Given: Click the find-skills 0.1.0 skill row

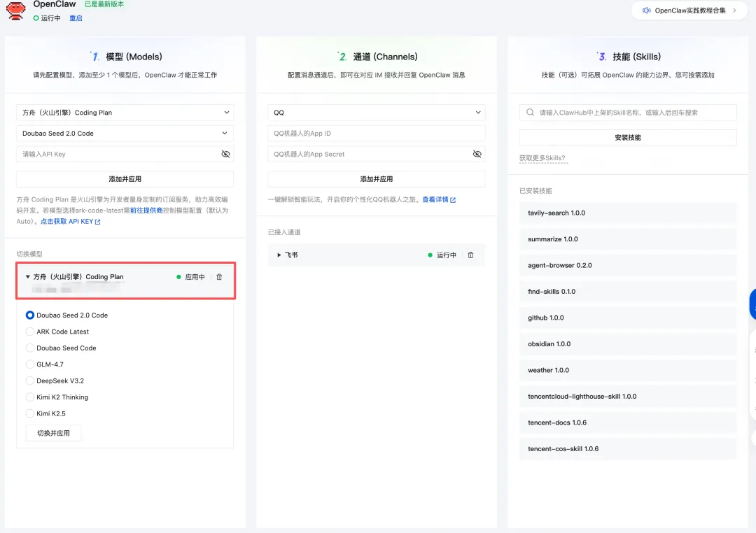Looking at the screenshot, I should [628, 292].
